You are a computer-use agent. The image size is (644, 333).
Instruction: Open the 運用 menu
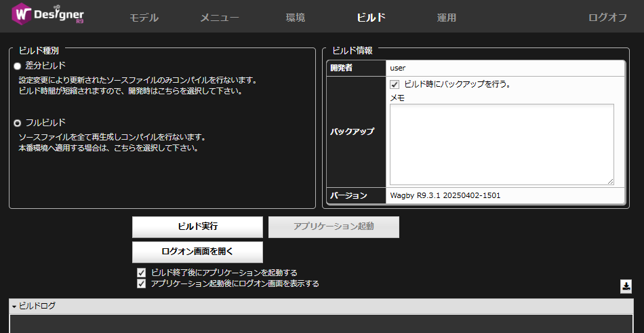446,18
